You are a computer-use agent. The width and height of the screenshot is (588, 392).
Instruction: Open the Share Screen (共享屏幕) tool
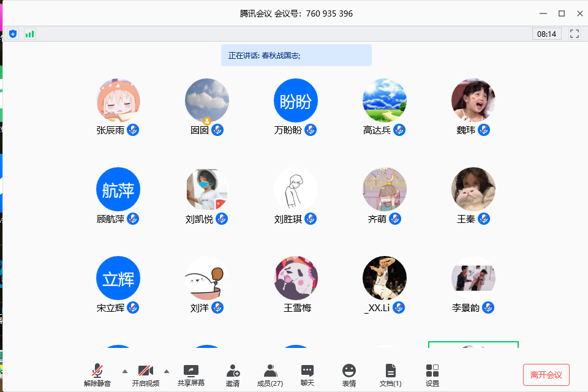pyautogui.click(x=191, y=374)
